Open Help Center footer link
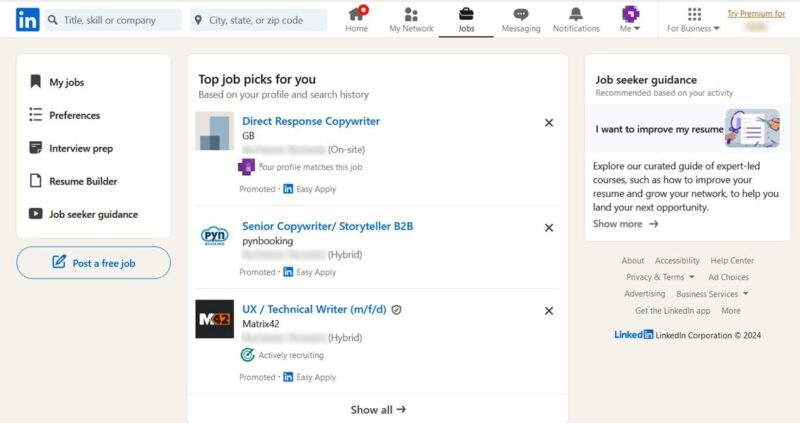The height and width of the screenshot is (423, 800). [x=732, y=261]
